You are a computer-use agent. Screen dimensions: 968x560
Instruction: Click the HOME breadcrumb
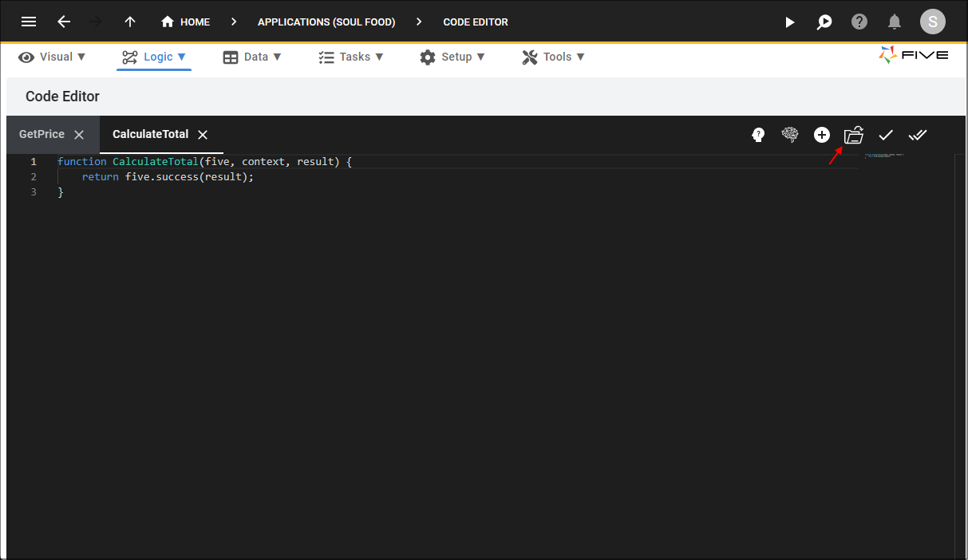point(185,22)
